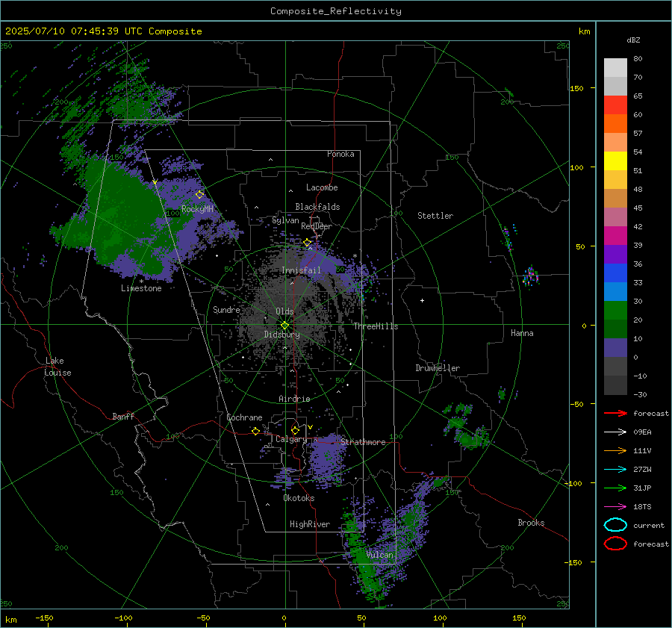Click the Ponoka city label
Viewport: 672px width, 628px height.
pyautogui.click(x=340, y=154)
